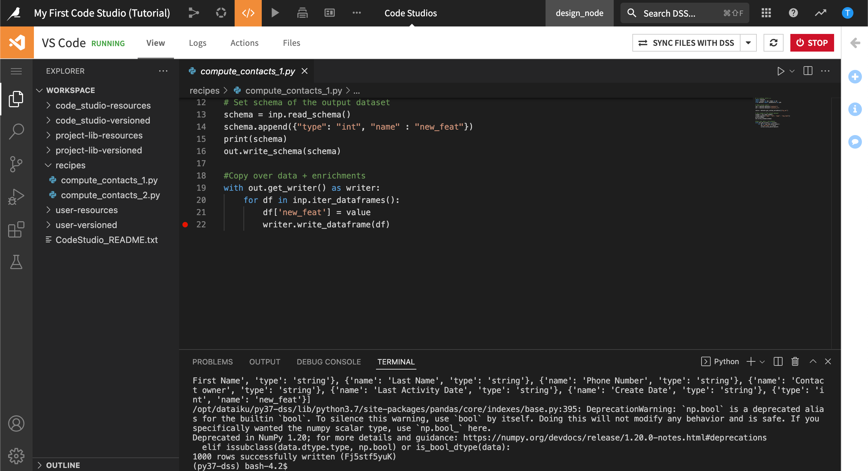The image size is (868, 471).
Task: Open the PROBLEMS panel tab
Action: coord(213,362)
